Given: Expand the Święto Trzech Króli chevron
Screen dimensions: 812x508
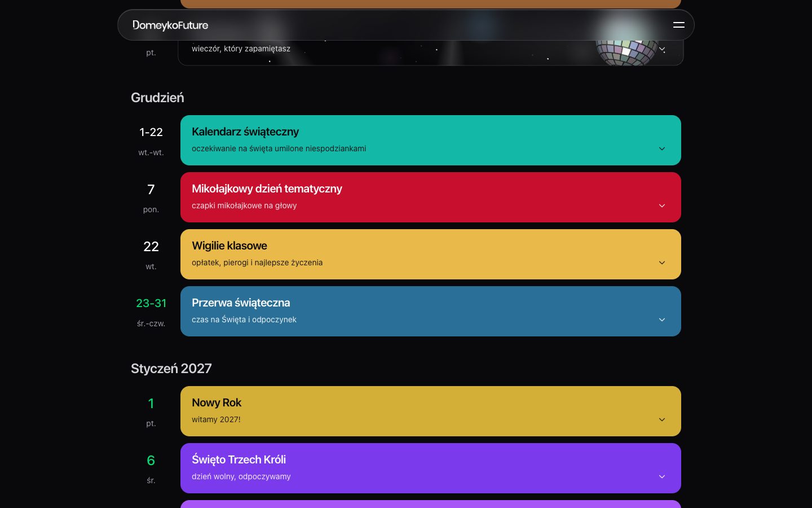Looking at the screenshot, I should point(662,476).
